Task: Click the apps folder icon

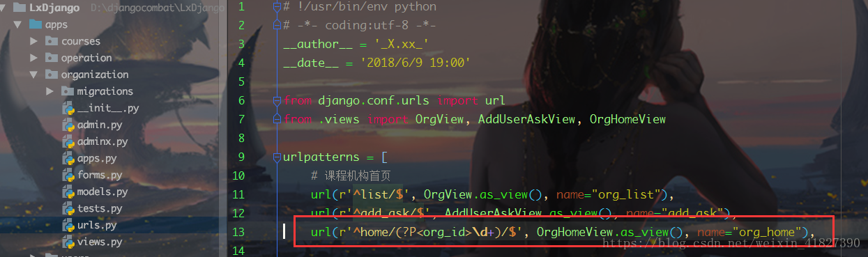Action: 36,24
